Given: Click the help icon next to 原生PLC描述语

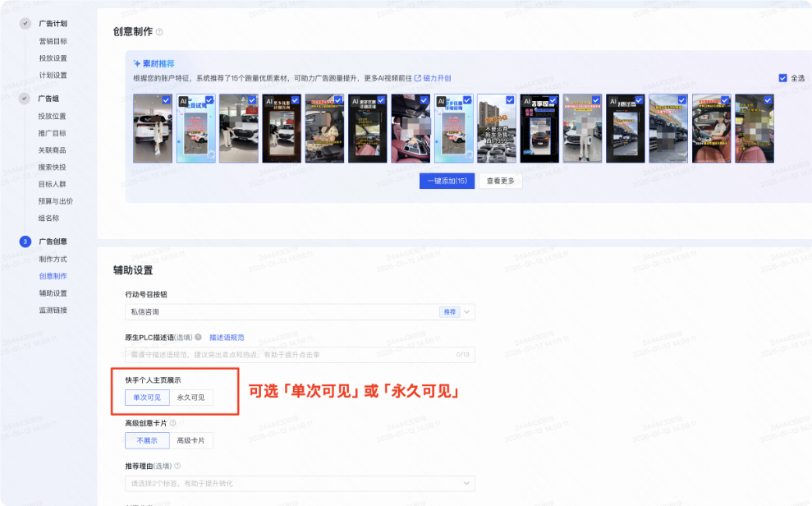Looking at the screenshot, I should 198,337.
